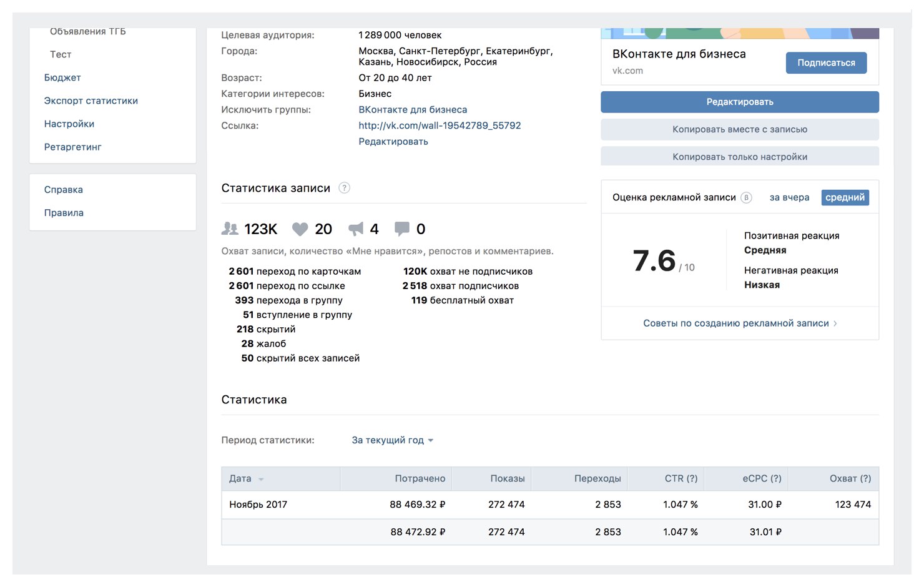The height and width of the screenshot is (587, 924).
Task: Click the 123 474 reach value
Action: 853,505
